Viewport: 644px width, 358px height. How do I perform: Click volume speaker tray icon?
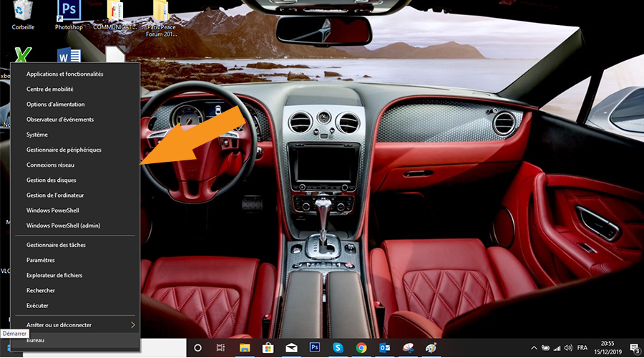(x=568, y=348)
